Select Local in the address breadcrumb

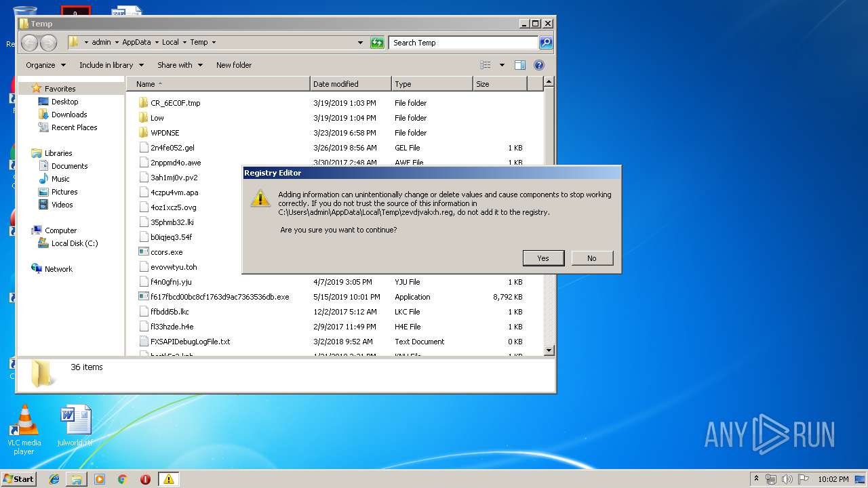pos(170,42)
